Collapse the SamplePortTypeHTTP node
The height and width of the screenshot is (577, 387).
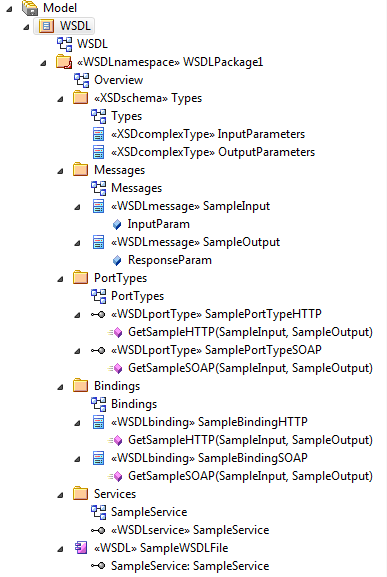pos(77,315)
